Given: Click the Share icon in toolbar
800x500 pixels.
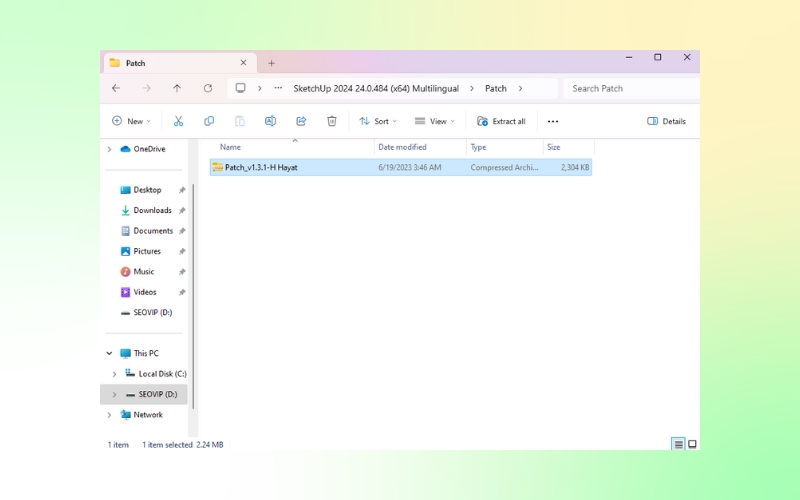Looking at the screenshot, I should tap(301, 121).
